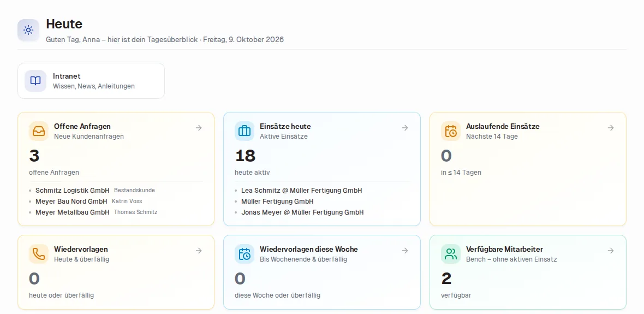
Task: Open Einsätze heute via its arrow
Action: 405,128
